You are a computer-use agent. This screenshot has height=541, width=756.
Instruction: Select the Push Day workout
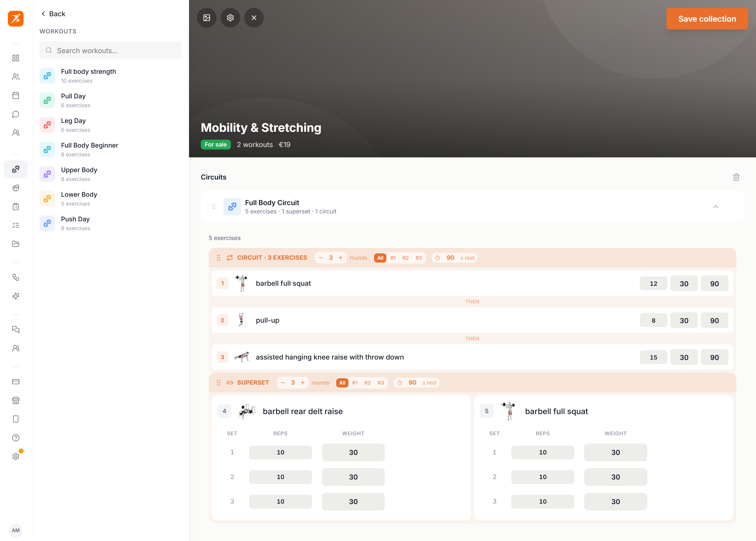pyautogui.click(x=110, y=224)
